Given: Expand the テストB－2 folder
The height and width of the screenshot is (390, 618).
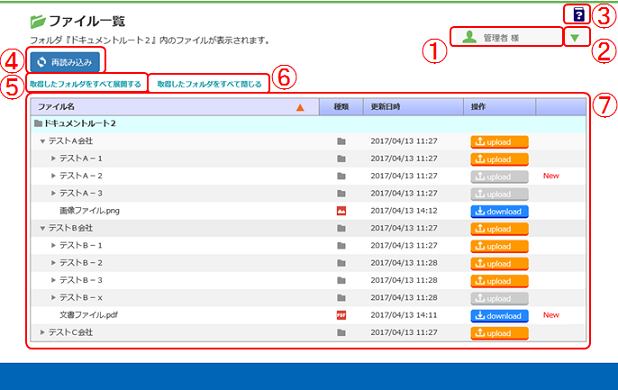Looking at the screenshot, I should click(53, 263).
